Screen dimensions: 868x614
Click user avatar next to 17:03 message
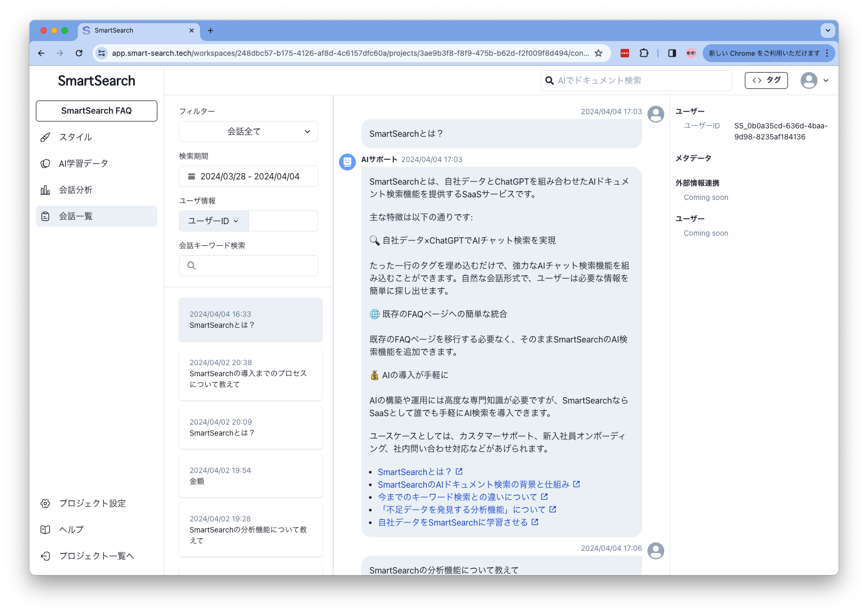[656, 114]
